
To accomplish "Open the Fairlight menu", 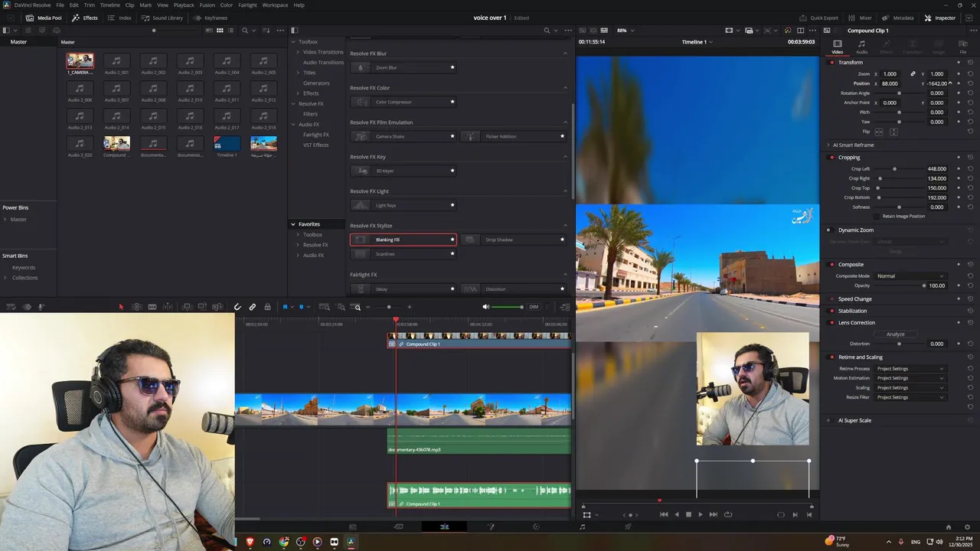I will (247, 5).
